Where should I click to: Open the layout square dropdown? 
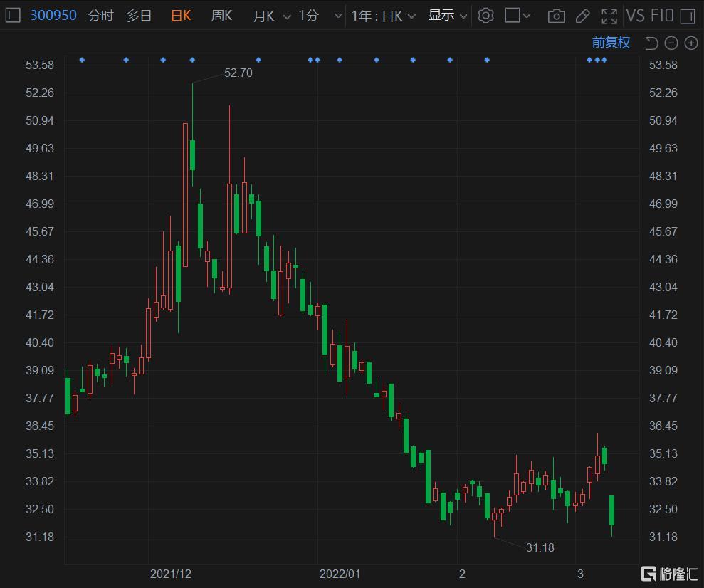518,16
